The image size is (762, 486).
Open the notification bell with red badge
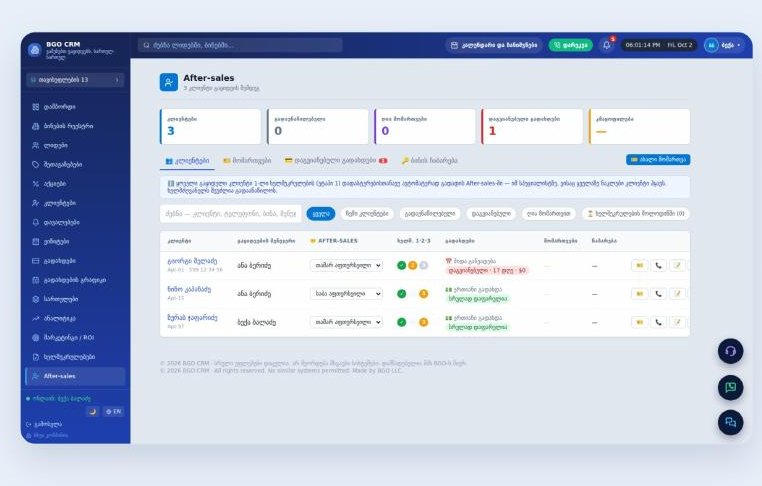pyautogui.click(x=607, y=45)
